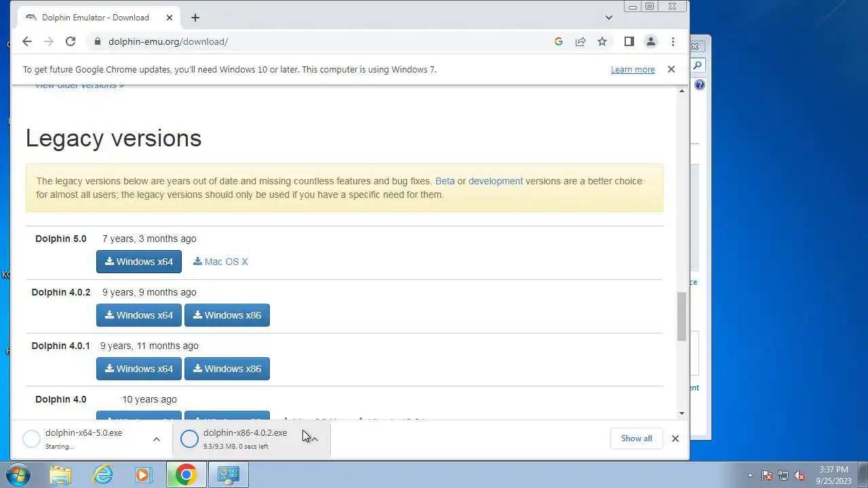Click the search icon in the background window
The image size is (868, 488).
pyautogui.click(x=698, y=66)
